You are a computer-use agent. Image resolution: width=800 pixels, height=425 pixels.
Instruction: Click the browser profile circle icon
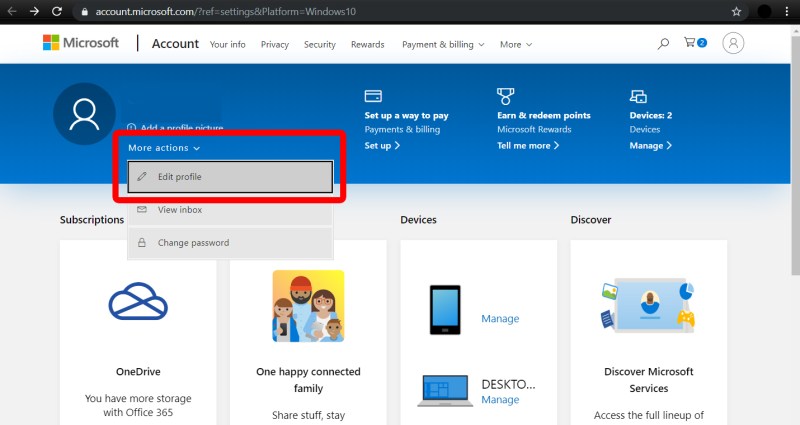[764, 11]
